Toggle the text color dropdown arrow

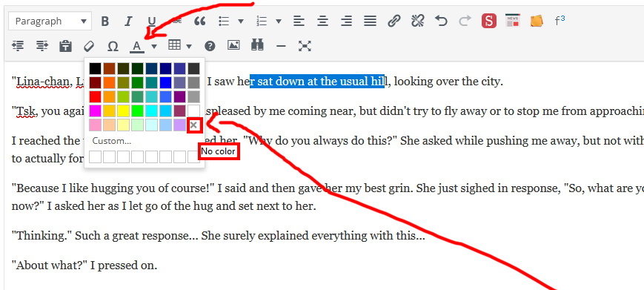pos(154,47)
